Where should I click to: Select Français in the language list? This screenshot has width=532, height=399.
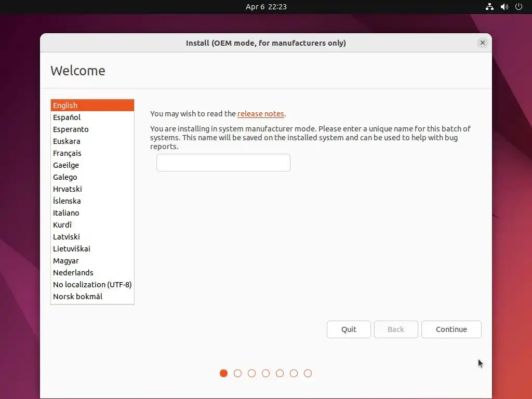[x=92, y=153]
